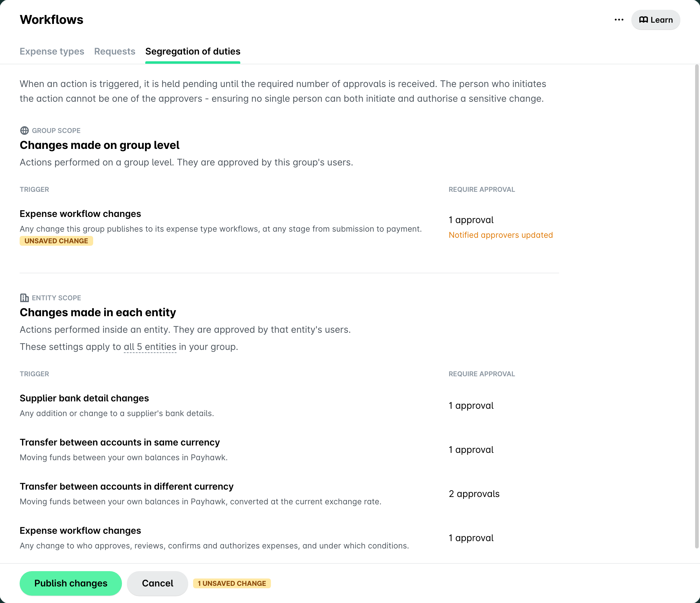Click the Group Scope globe icon
Viewport: 700px width, 603px height.
tap(24, 131)
